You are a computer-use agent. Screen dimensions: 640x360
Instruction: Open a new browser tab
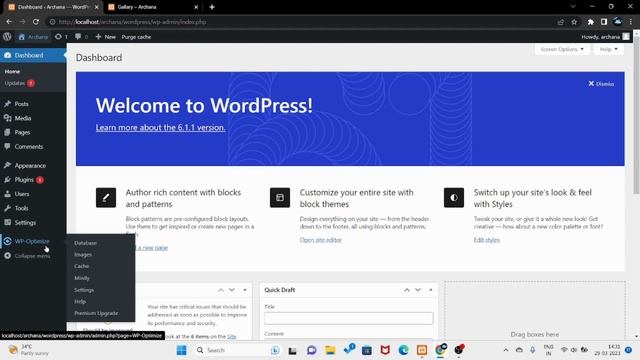tap(212, 7)
